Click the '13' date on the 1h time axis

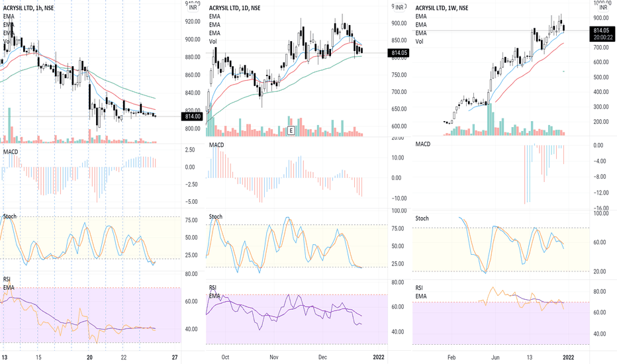[x=5, y=357]
